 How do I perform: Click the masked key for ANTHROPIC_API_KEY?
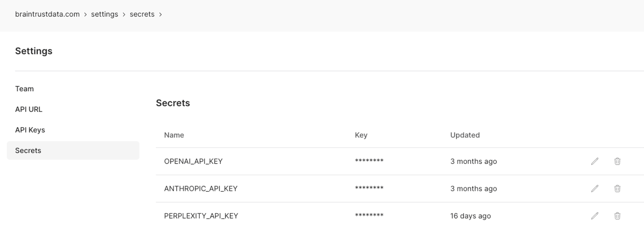[369, 188]
